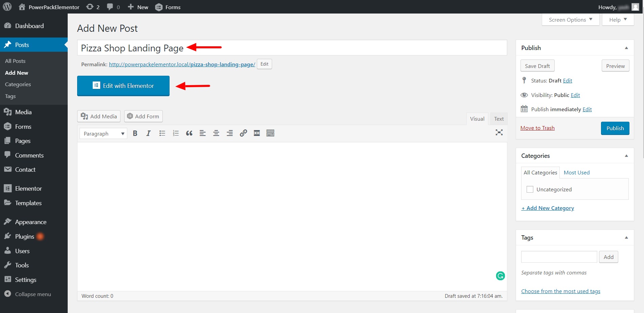Click the Grammarly icon in the editor
This screenshot has width=644, height=313.
[501, 276]
